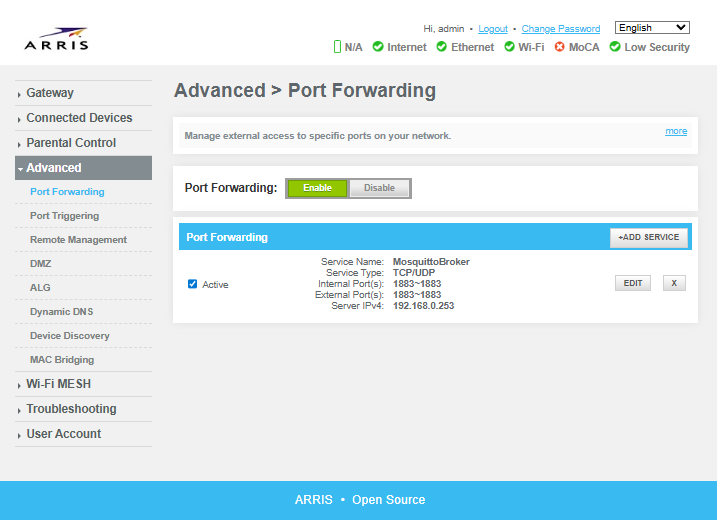Edit the MosquittoBroker port forwarding rule

pos(633,283)
